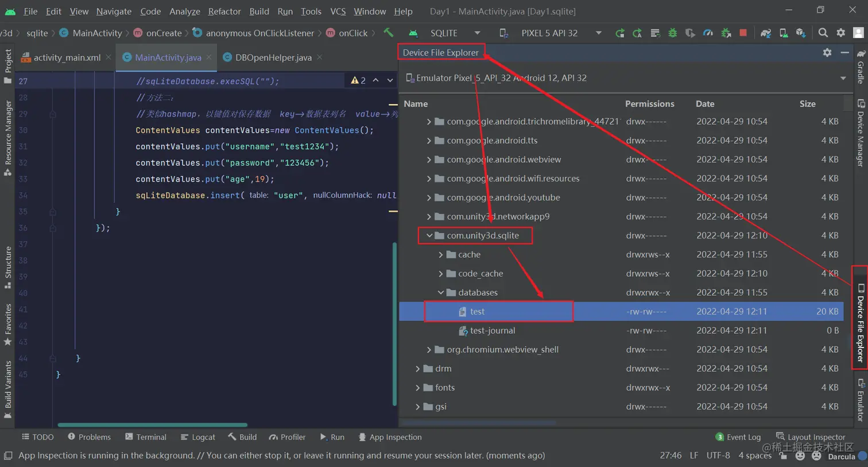868x467 pixels.
Task: Open the Analyze menu
Action: (x=185, y=11)
